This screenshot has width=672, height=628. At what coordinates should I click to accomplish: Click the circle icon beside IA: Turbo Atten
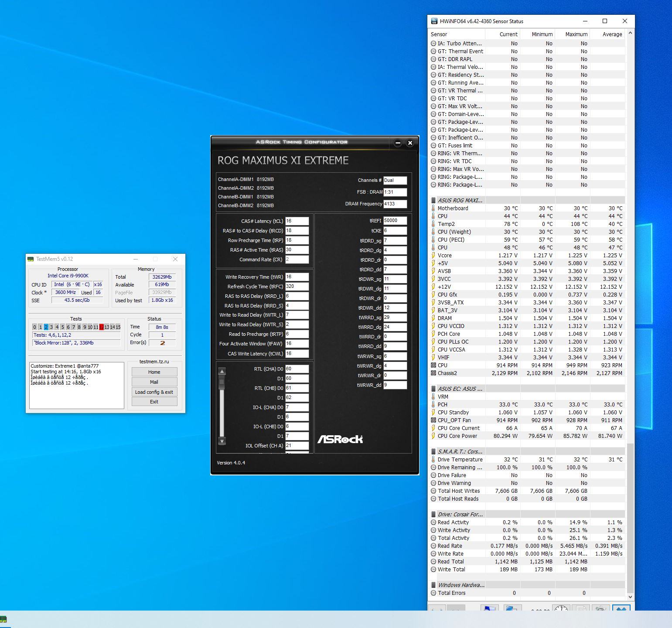pos(433,43)
